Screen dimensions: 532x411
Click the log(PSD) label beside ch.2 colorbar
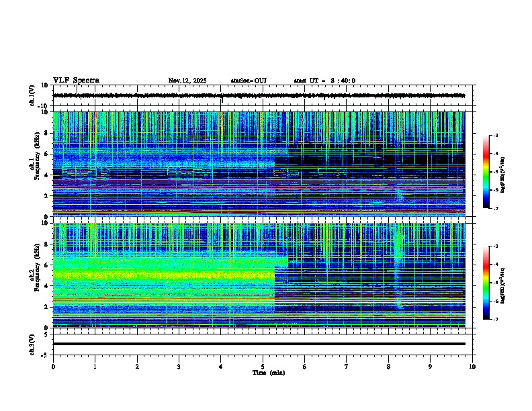[x=503, y=285]
